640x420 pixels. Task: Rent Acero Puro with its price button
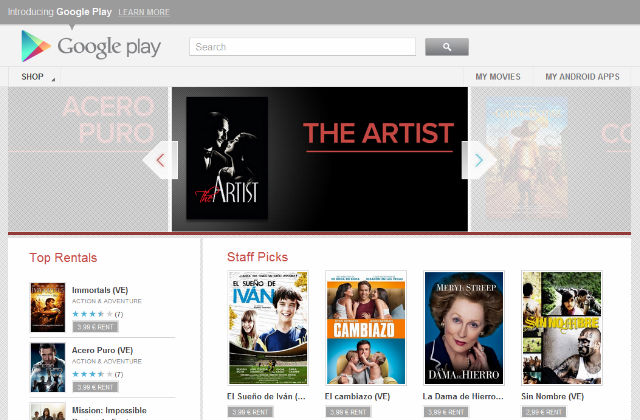[x=95, y=387]
